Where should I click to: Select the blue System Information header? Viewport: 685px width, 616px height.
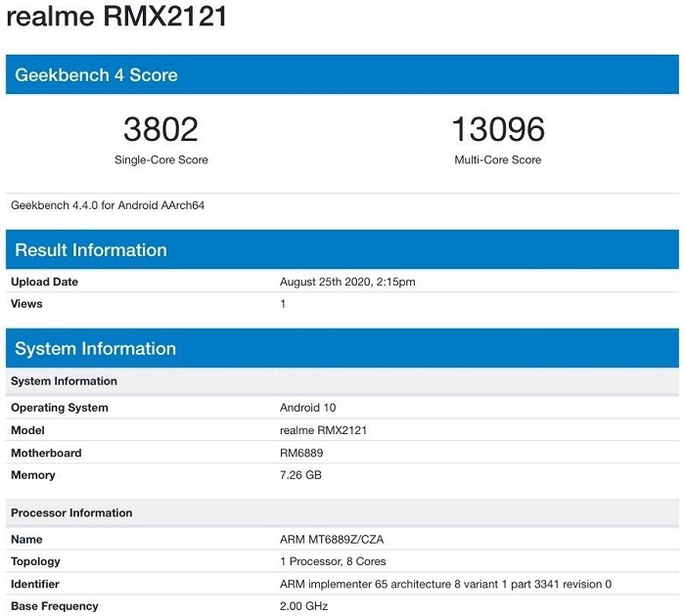95,349
